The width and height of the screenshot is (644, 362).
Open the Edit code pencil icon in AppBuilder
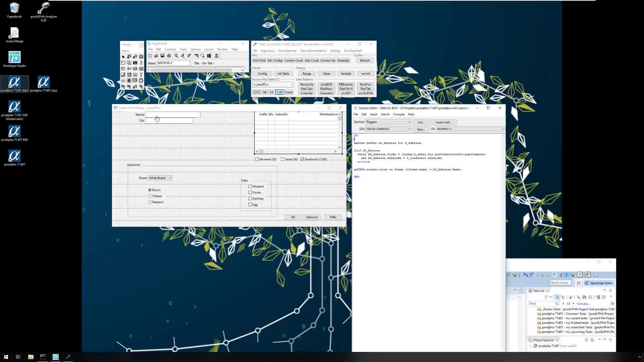pos(189,56)
